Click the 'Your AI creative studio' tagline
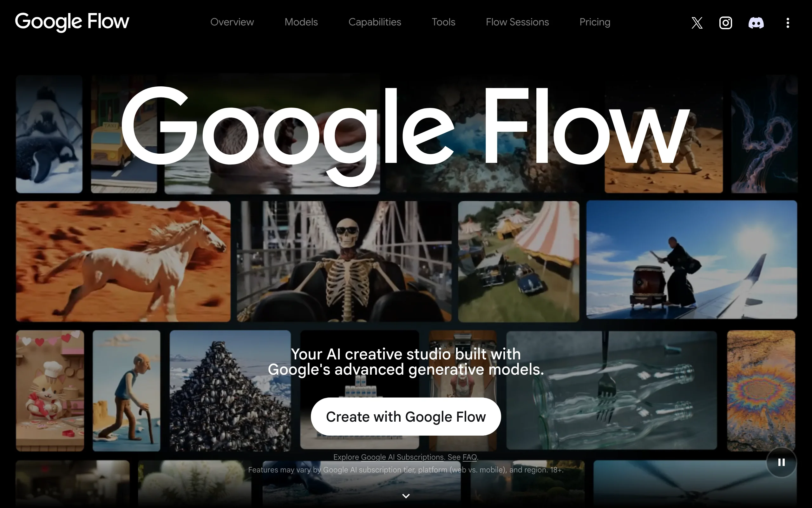 pyautogui.click(x=406, y=362)
